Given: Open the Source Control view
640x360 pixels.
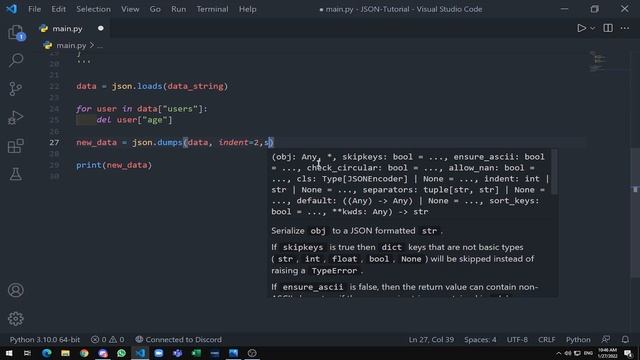Looking at the screenshot, I should [16, 89].
